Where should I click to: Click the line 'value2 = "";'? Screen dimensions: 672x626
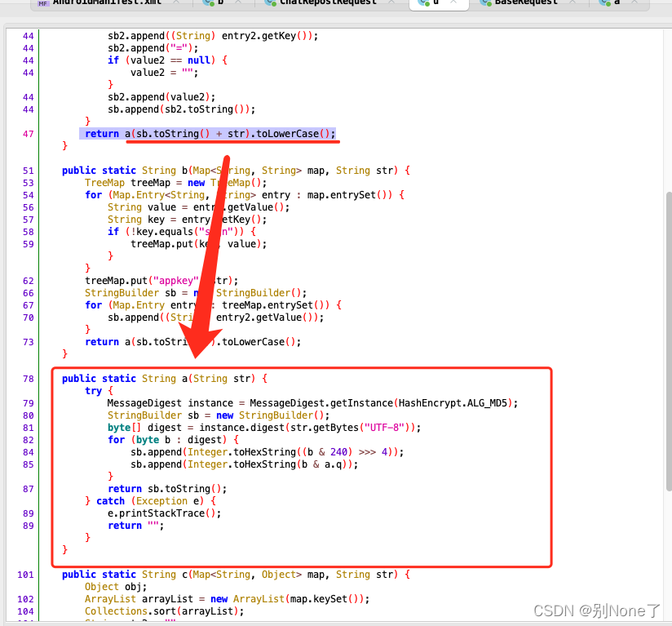[165, 73]
